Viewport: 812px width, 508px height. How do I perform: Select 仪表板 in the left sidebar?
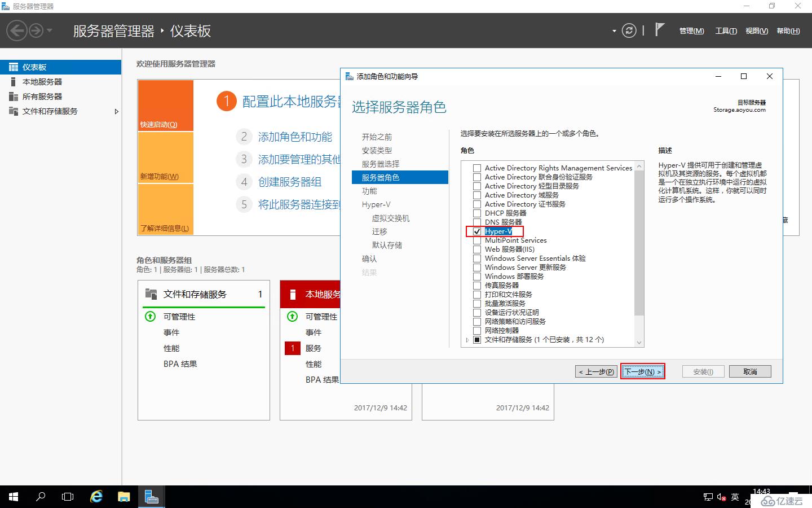[x=60, y=67]
